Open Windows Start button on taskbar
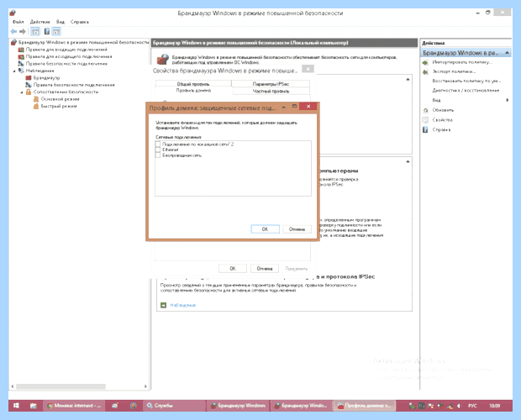The height and width of the screenshot is (420, 521). pos(16,406)
